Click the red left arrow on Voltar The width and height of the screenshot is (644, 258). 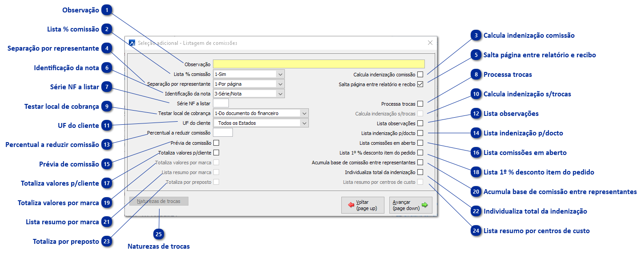(x=351, y=205)
